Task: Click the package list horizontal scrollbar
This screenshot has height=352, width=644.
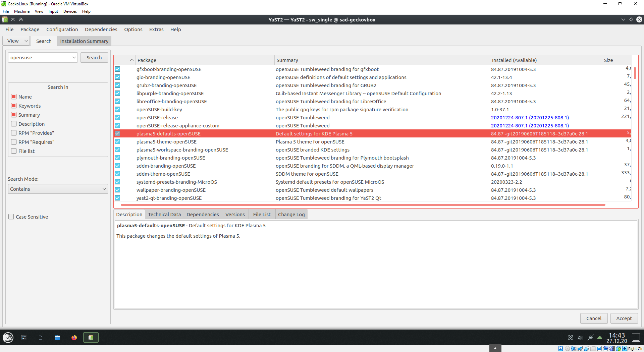Action: point(363,204)
